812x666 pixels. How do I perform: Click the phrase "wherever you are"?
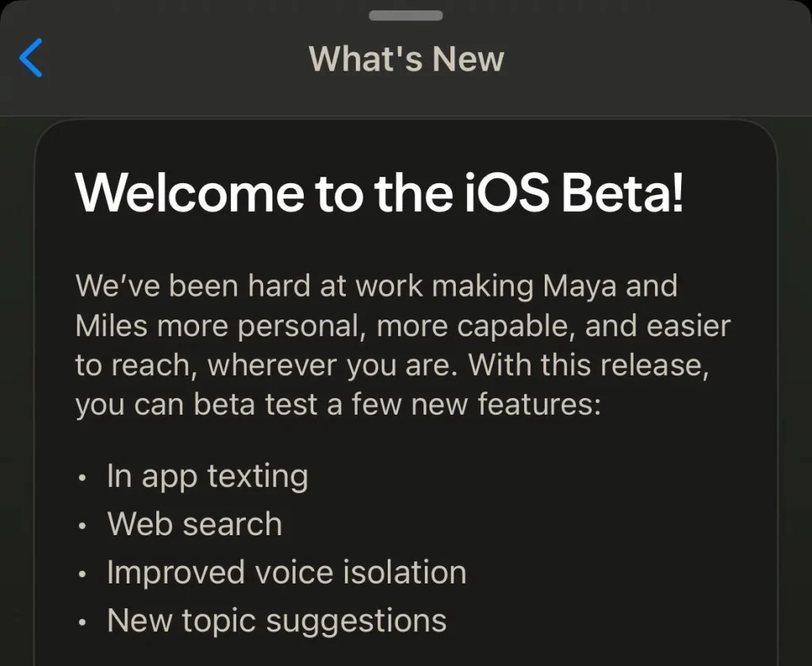pyautogui.click(x=333, y=366)
